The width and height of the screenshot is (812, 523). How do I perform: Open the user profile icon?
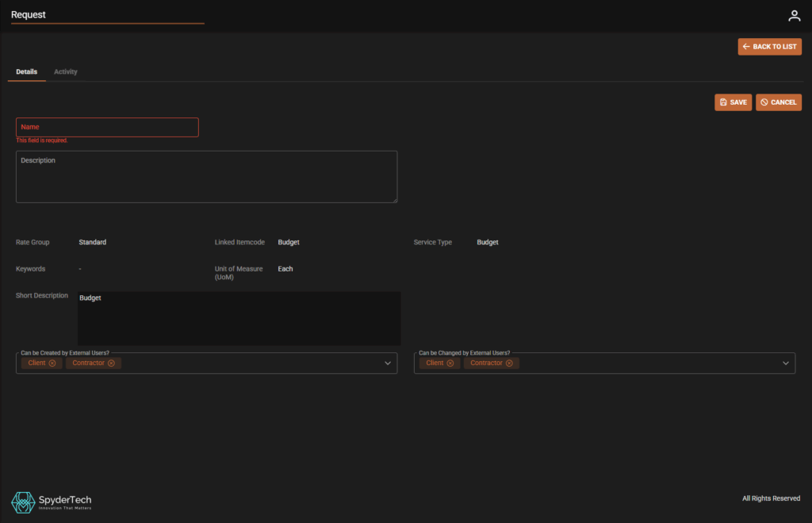(x=794, y=16)
